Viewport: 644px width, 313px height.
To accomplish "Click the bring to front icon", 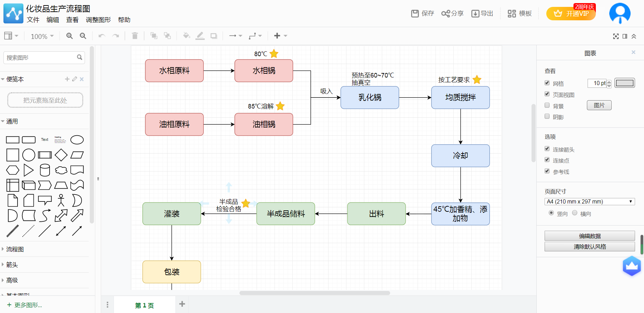I will point(154,36).
